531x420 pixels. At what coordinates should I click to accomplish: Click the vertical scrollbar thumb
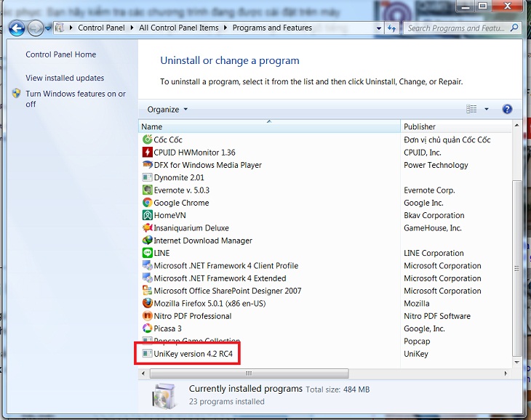pos(516,268)
